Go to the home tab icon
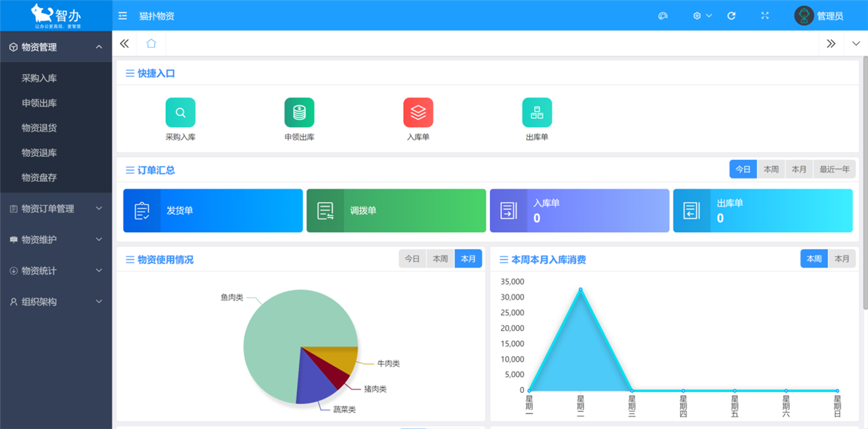 (151, 43)
